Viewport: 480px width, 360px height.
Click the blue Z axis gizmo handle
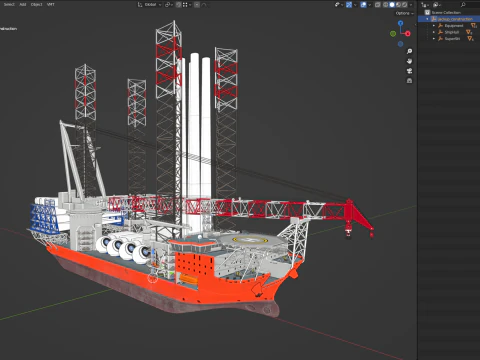(400, 23)
